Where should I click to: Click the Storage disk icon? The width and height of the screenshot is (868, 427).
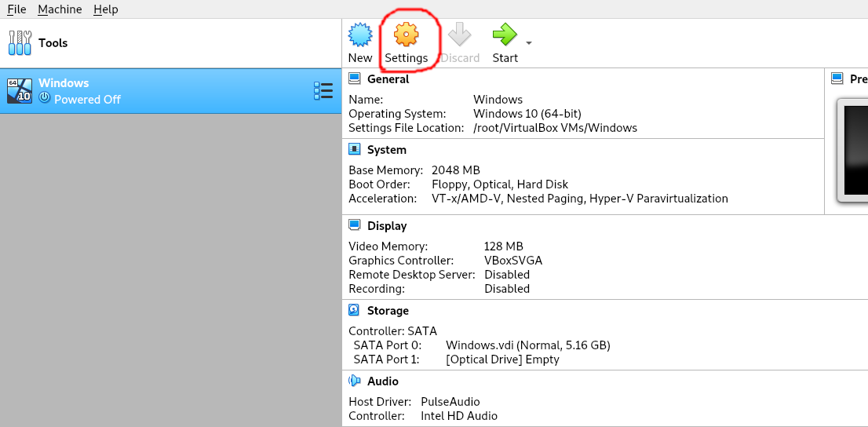tap(354, 310)
